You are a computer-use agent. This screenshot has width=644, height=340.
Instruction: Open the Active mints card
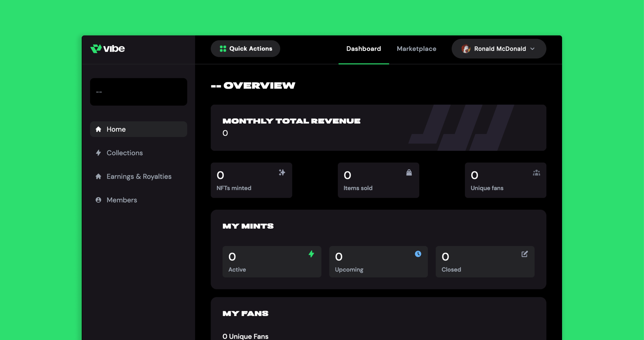tap(272, 262)
